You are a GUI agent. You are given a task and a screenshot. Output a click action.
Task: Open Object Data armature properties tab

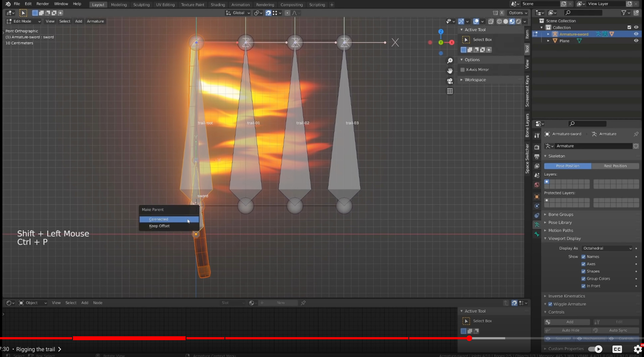(x=537, y=225)
